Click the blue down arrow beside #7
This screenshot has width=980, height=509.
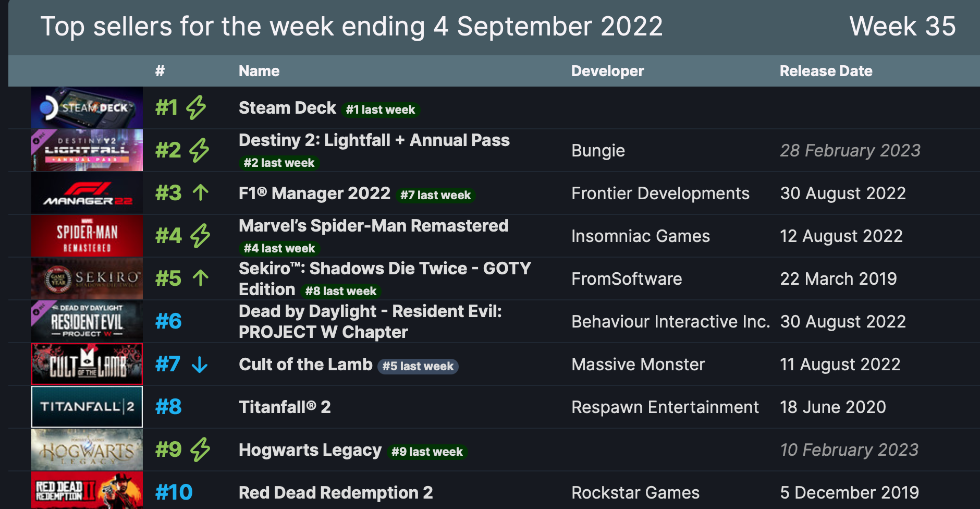(199, 364)
